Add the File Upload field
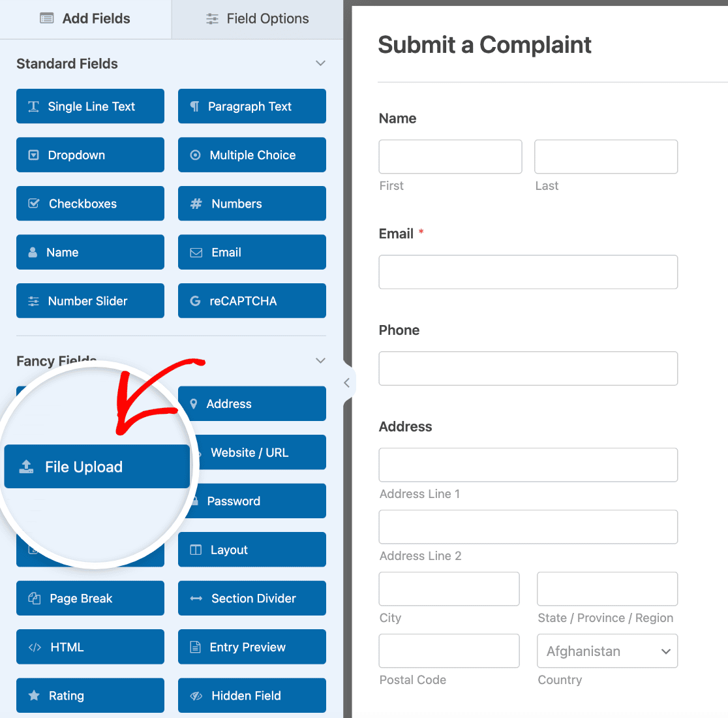728x718 pixels. click(x=96, y=466)
